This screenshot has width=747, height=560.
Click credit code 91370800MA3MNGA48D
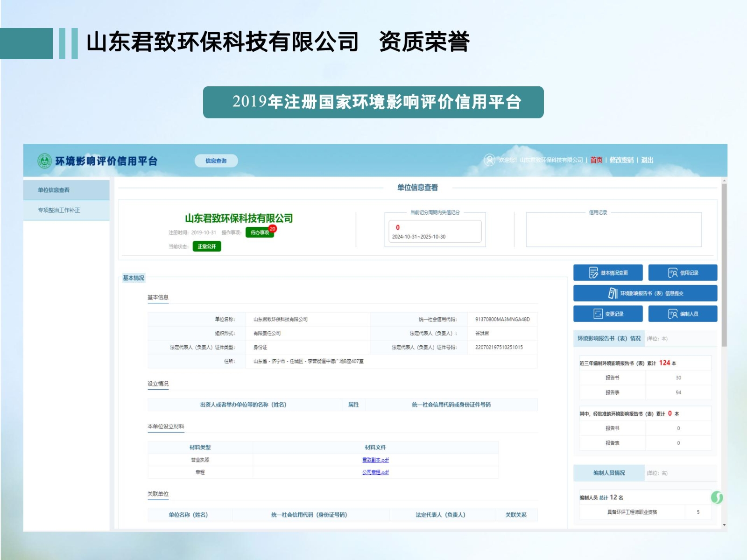(502, 319)
